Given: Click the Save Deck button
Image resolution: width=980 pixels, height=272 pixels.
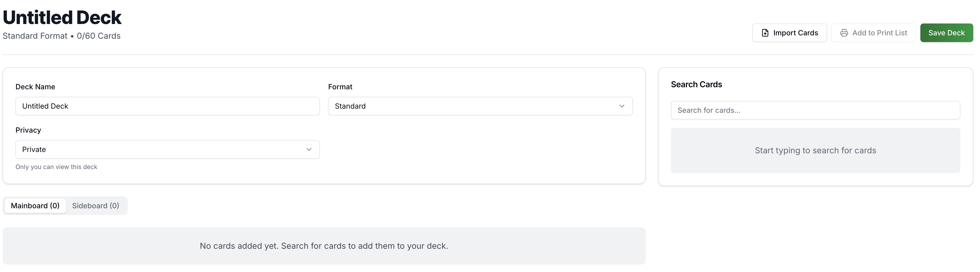Looking at the screenshot, I should coord(946,33).
